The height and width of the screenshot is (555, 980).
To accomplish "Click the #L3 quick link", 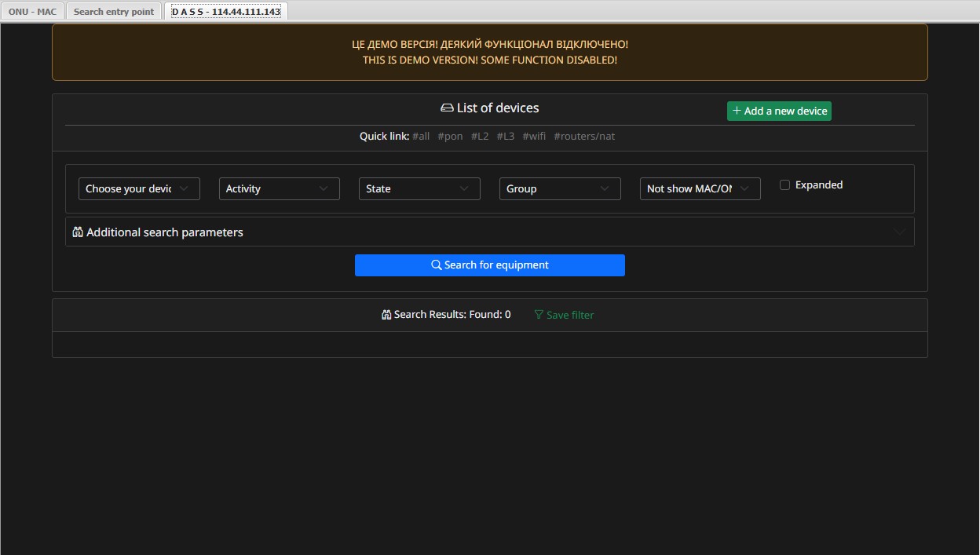I will pos(505,137).
